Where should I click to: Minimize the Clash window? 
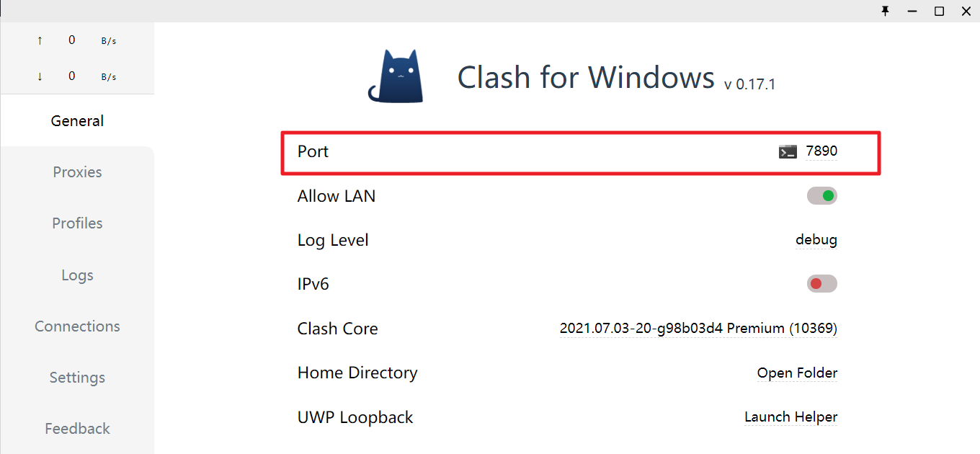(913, 11)
